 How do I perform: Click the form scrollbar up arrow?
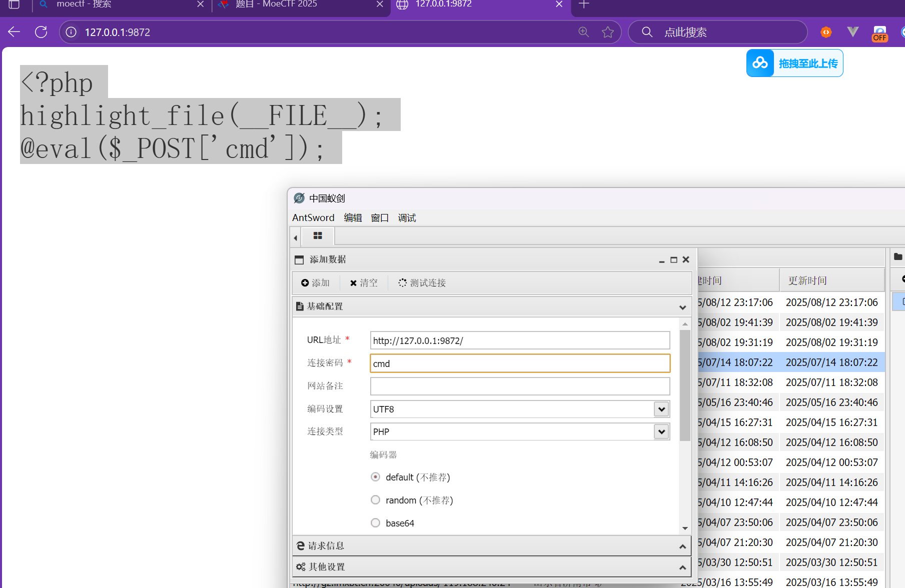[x=685, y=324]
